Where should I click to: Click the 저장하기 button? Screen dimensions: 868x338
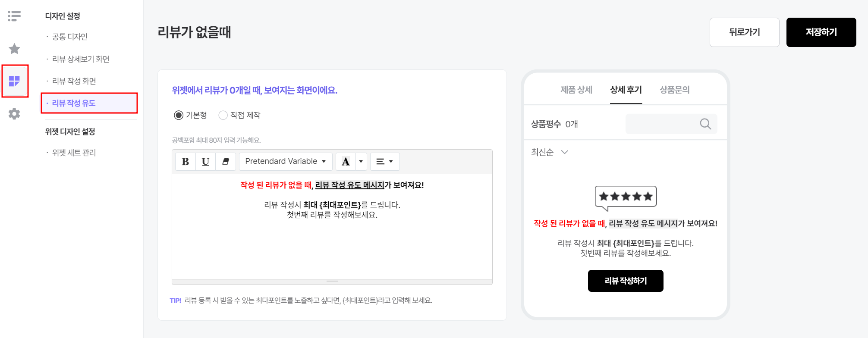821,32
